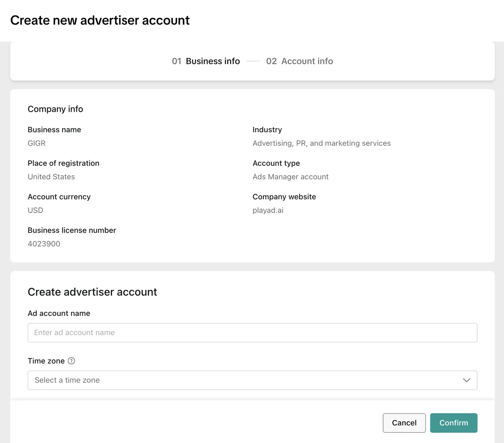The image size is (504, 443).
Task: Select the business license number 4023900
Action: tap(44, 244)
